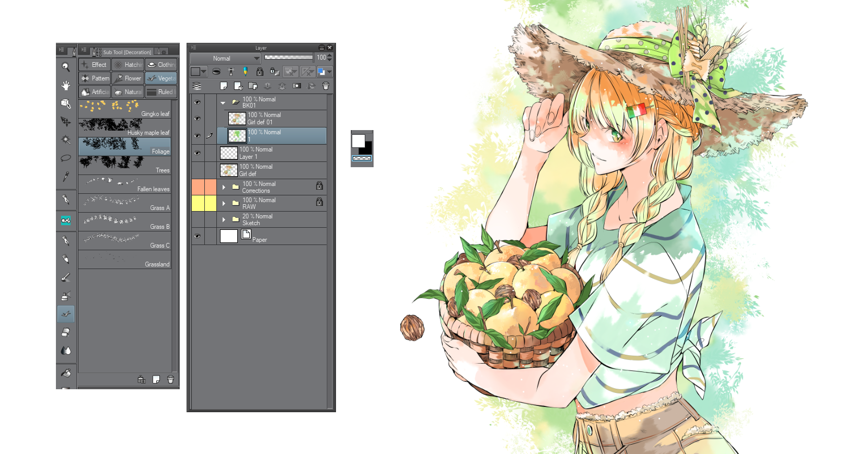The image size is (868, 454).
Task: Select the Decoration tool
Action: (66, 314)
